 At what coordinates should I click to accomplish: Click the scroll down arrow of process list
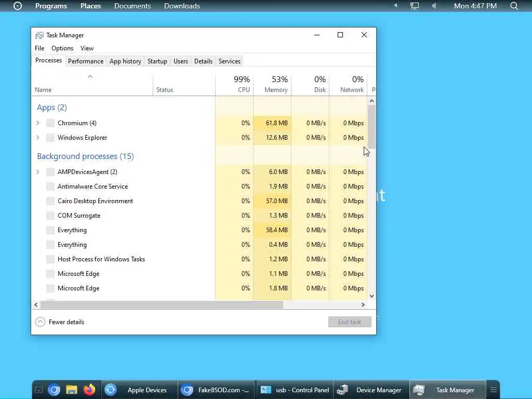[x=371, y=296]
